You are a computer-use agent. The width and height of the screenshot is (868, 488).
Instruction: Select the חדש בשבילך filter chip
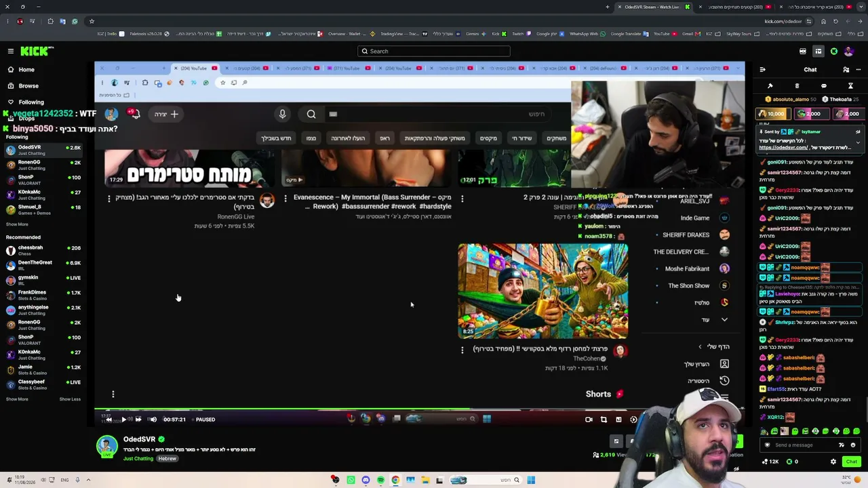click(277, 138)
